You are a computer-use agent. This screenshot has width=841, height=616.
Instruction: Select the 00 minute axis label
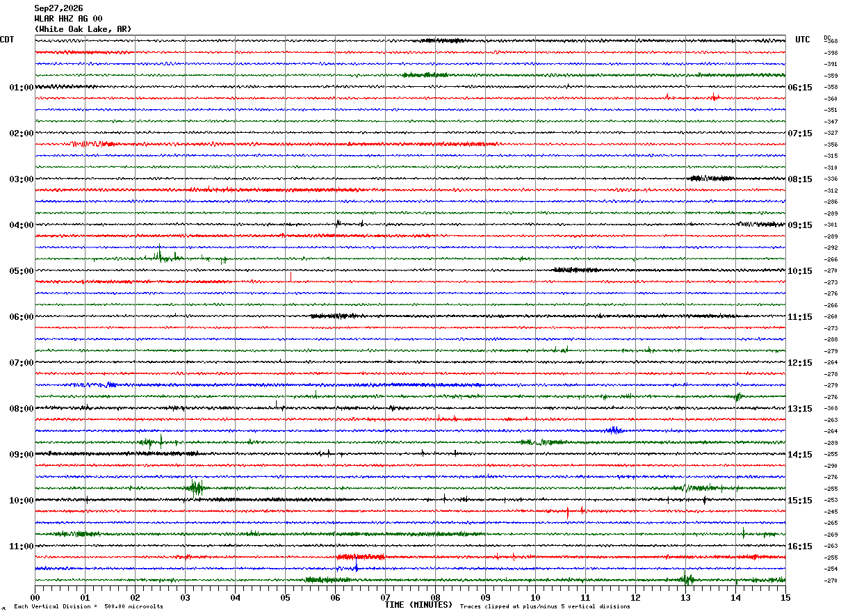click(35, 597)
